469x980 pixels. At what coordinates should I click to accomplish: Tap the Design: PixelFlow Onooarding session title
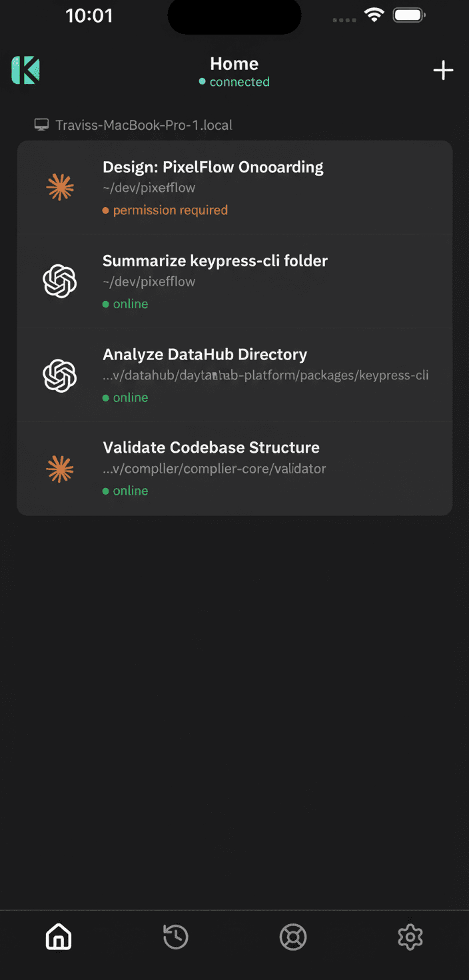click(212, 166)
